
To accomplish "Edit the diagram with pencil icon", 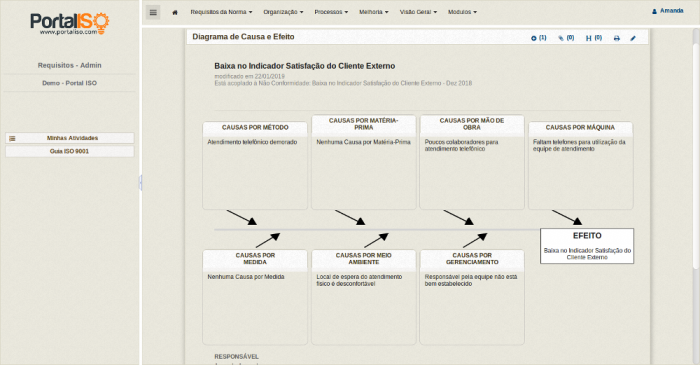I will (633, 38).
